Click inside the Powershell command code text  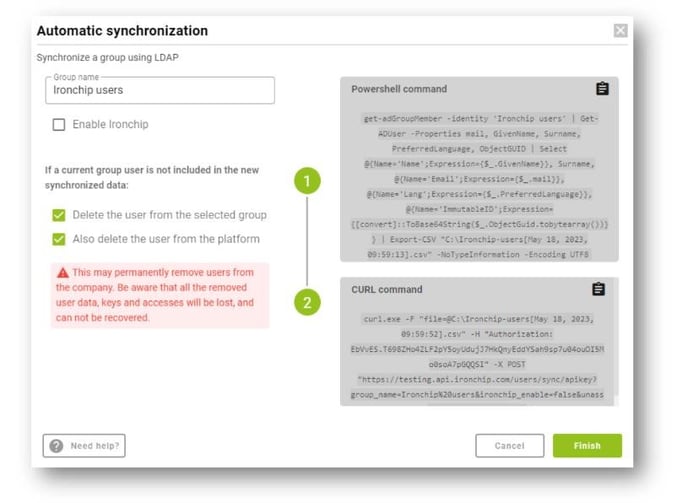[479, 186]
